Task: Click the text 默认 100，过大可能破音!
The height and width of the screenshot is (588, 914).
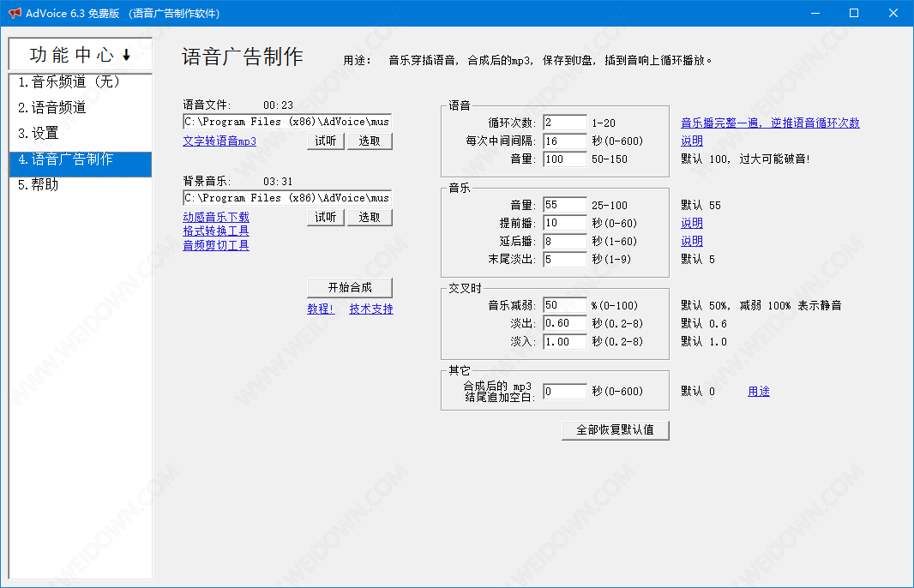Action: click(x=746, y=159)
